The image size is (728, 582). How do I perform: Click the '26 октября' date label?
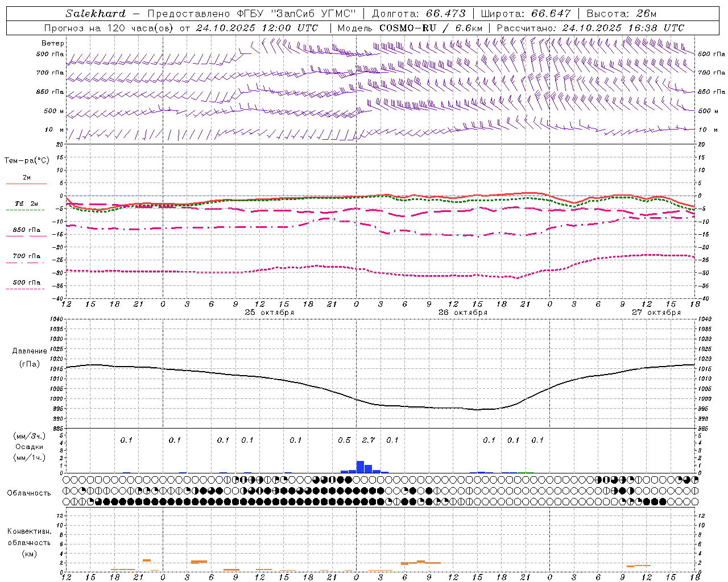[x=463, y=313]
